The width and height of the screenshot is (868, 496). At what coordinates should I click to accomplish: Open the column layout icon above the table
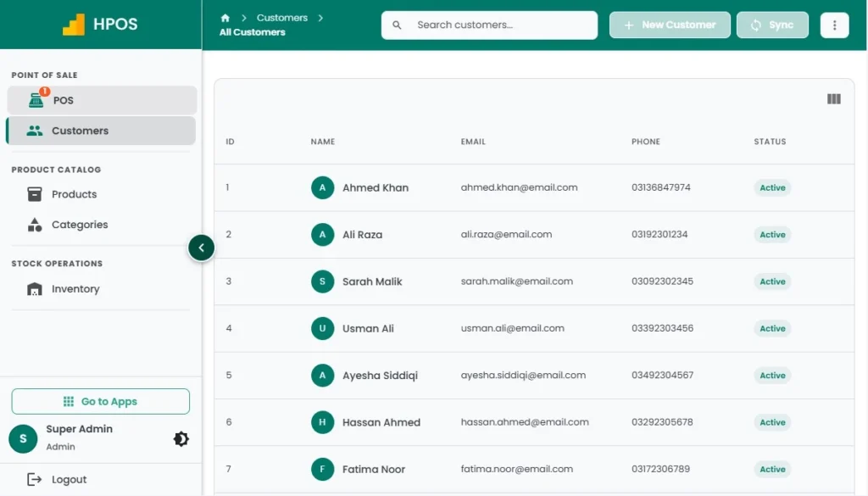pos(832,99)
